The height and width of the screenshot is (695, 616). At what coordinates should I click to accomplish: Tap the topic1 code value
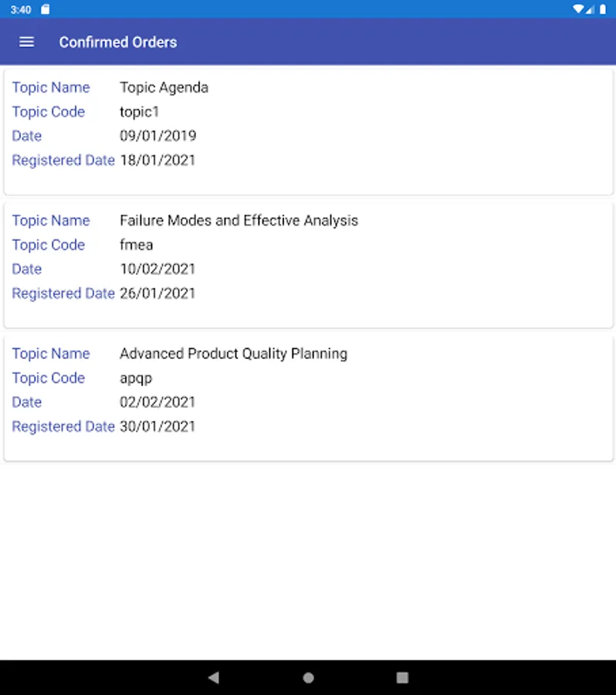click(x=139, y=111)
